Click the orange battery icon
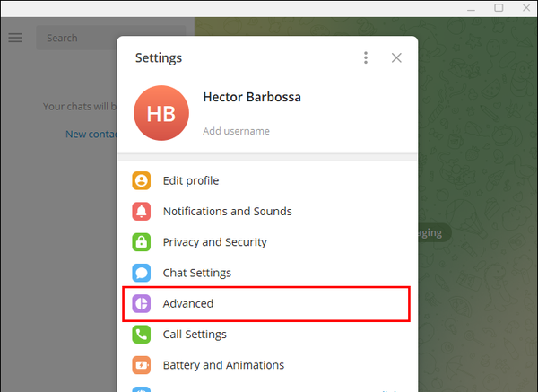Image resolution: width=538 pixels, height=392 pixels. (142, 365)
